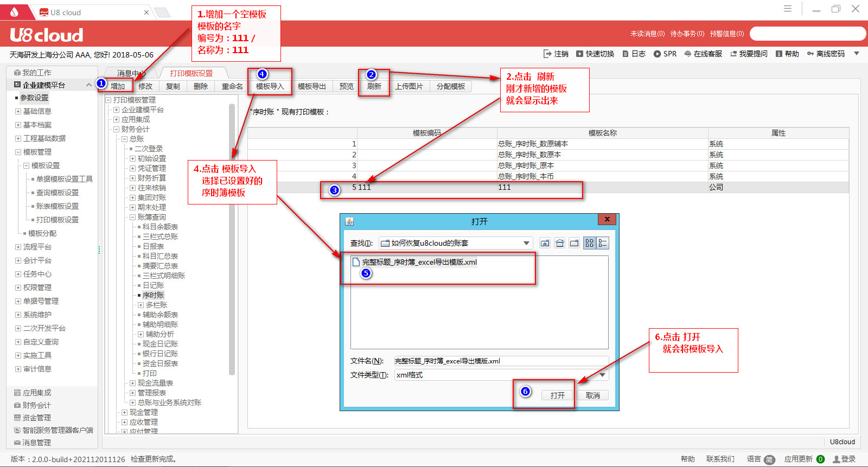Click the 快速切换 quick switch icon
This screenshot has height=467, width=868.
(x=579, y=54)
